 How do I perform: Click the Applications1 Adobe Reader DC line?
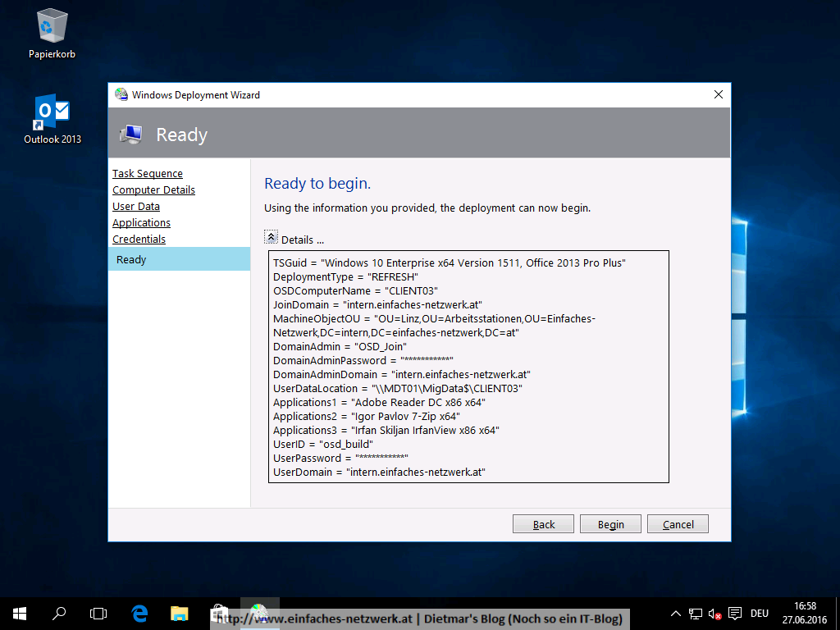pos(379,402)
